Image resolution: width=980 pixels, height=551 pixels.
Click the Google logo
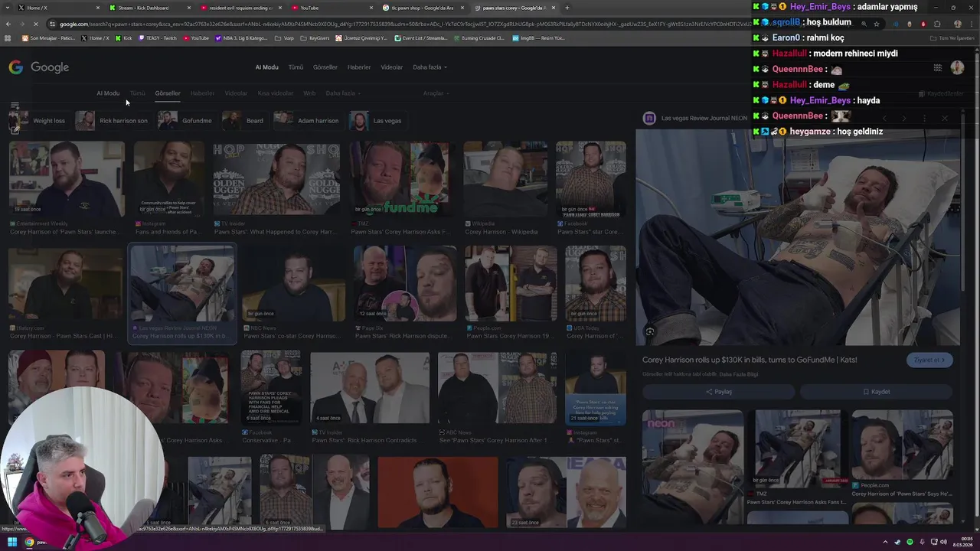pos(39,67)
